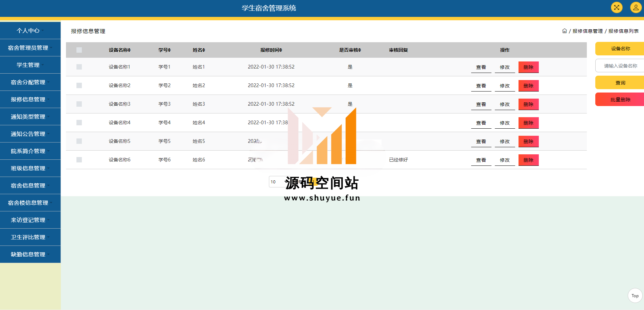Open the user profile icon in header
This screenshot has width=644, height=310.
coord(636,7)
